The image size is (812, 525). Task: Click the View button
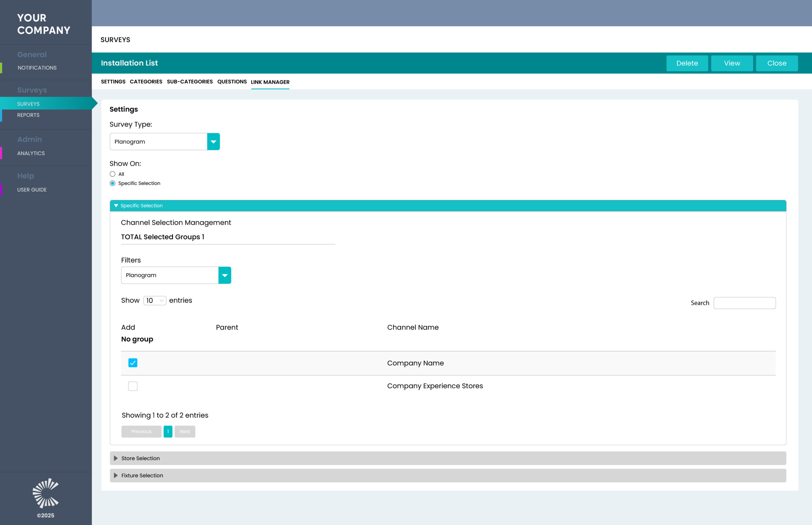pos(732,63)
